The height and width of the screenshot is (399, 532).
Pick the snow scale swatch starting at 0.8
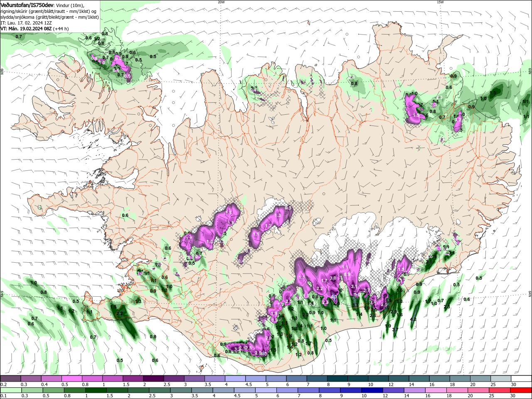pyautogui.click(x=92, y=379)
